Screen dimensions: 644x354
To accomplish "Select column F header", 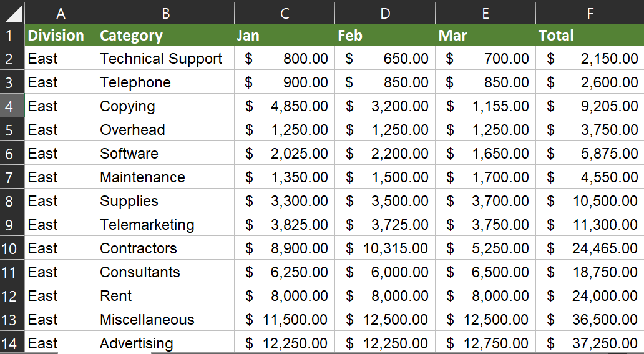I will 590,12.
